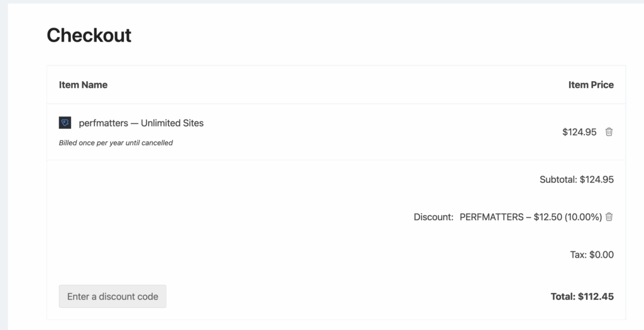Click the "Subtotal:" label
The width and height of the screenshot is (644, 330).
pos(558,179)
